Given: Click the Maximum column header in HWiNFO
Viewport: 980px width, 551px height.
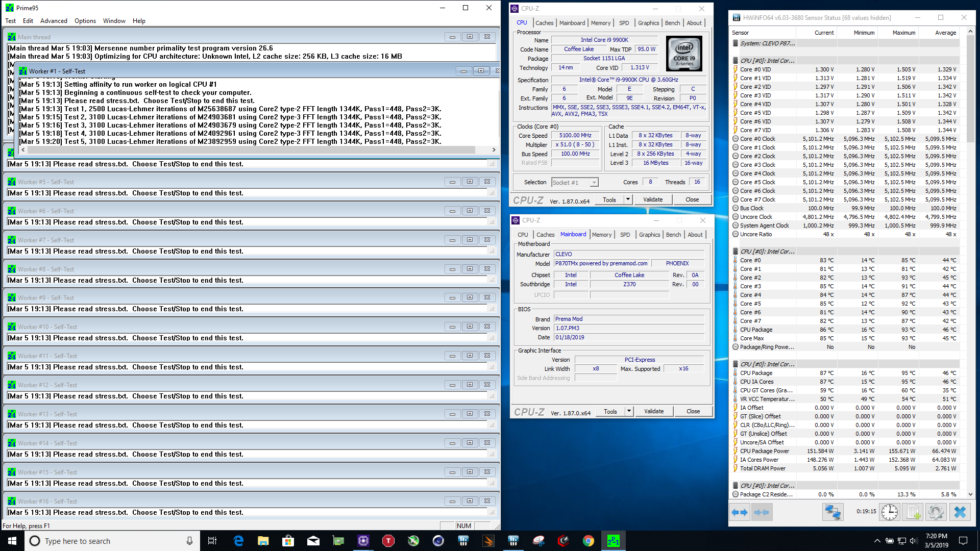Looking at the screenshot, I should (x=903, y=33).
